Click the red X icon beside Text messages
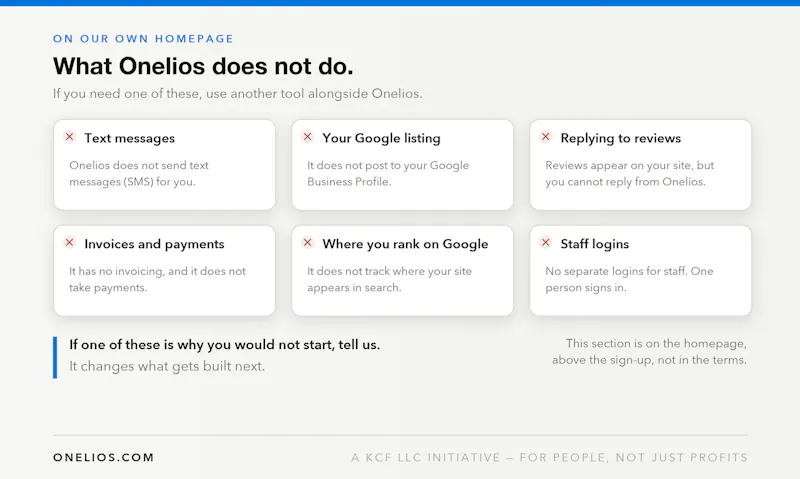 coord(69,137)
